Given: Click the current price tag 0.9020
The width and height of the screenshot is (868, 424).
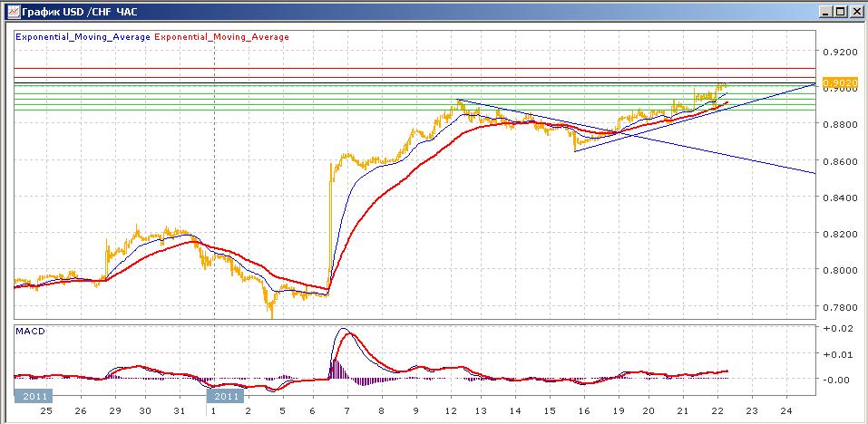Looking at the screenshot, I should coord(840,82).
